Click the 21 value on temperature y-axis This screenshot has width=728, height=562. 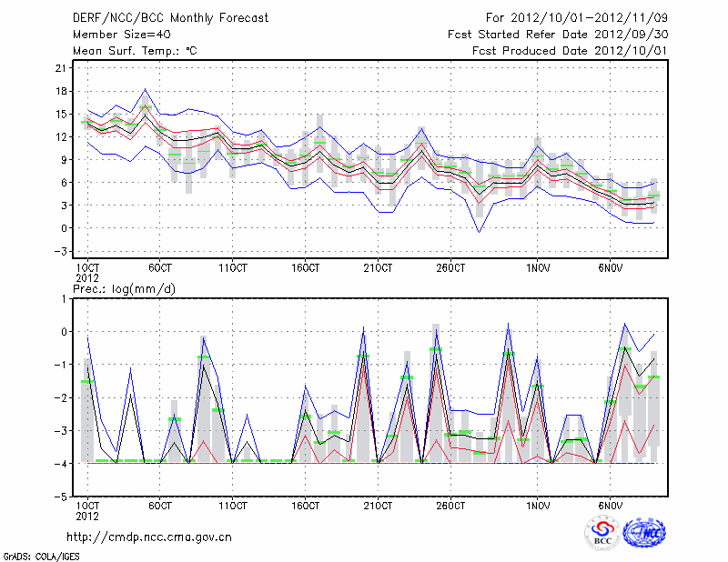(62, 68)
